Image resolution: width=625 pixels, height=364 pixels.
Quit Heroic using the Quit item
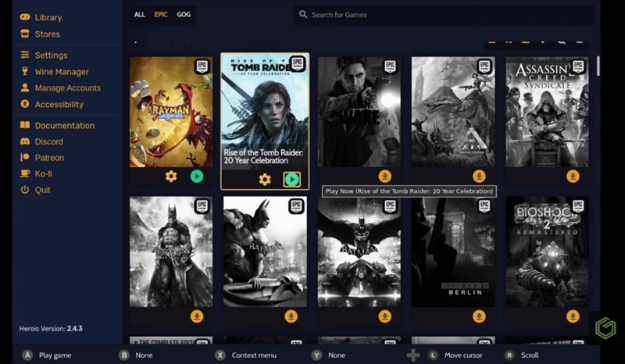(x=35, y=190)
